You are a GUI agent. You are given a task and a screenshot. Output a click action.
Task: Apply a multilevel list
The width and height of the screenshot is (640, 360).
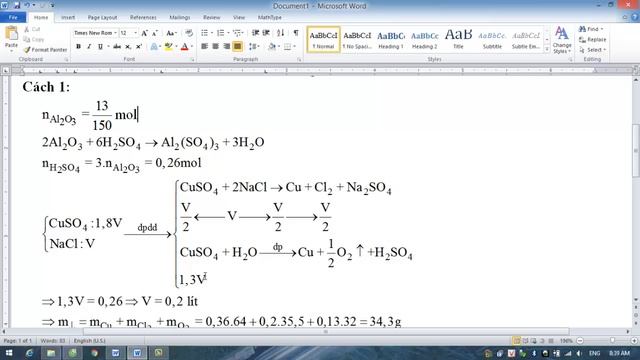[237, 33]
